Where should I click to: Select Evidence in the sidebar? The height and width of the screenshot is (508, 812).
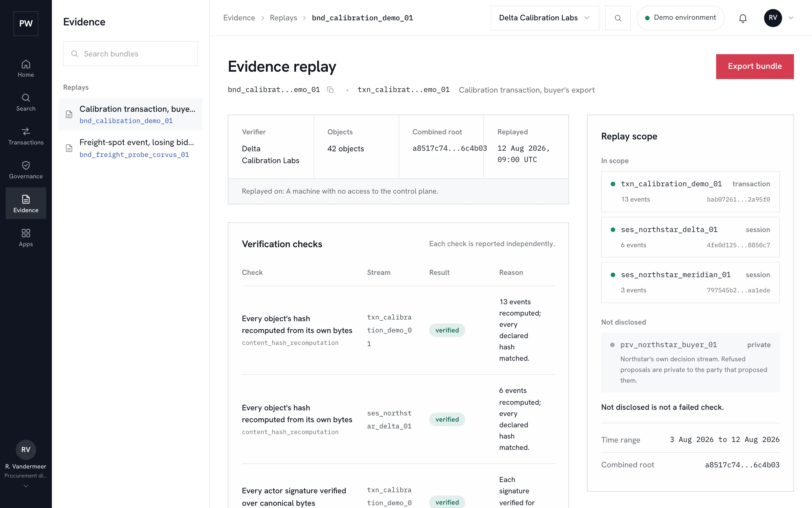(x=26, y=203)
